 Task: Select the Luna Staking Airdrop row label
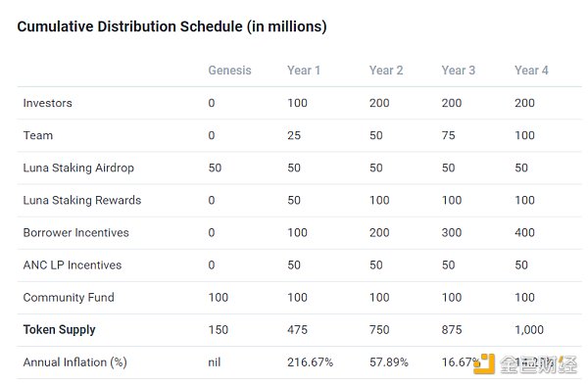tap(78, 168)
